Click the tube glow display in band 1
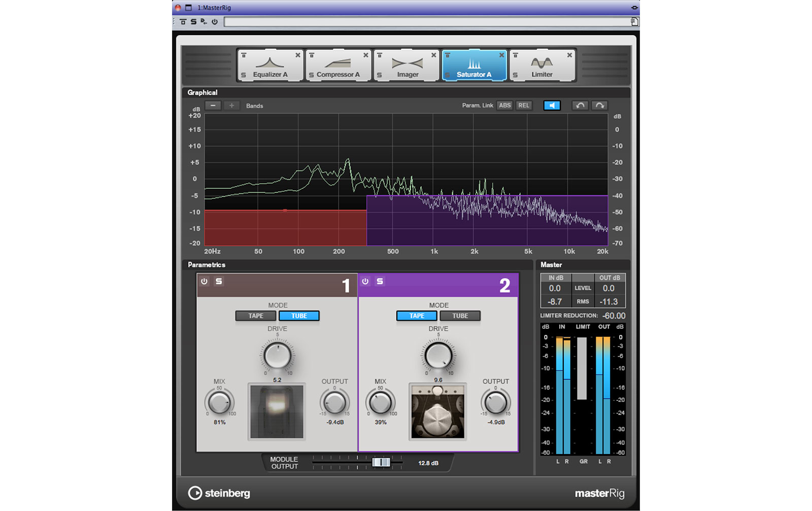Image resolution: width=812 pixels, height=511 pixels. tap(277, 412)
